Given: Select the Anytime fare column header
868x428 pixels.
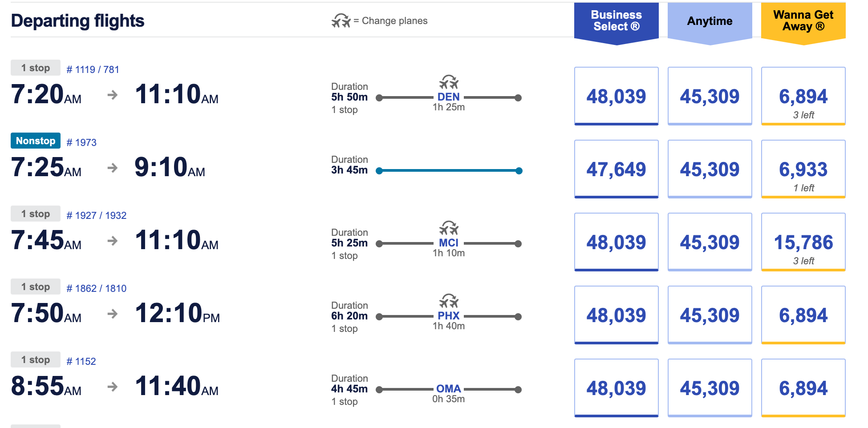Looking at the screenshot, I should [x=710, y=21].
